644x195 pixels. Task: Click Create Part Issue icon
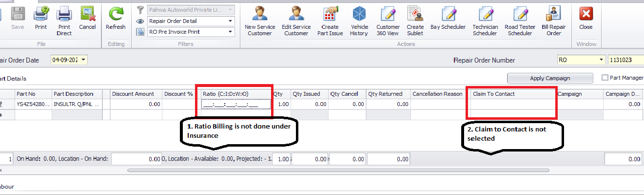point(331,21)
